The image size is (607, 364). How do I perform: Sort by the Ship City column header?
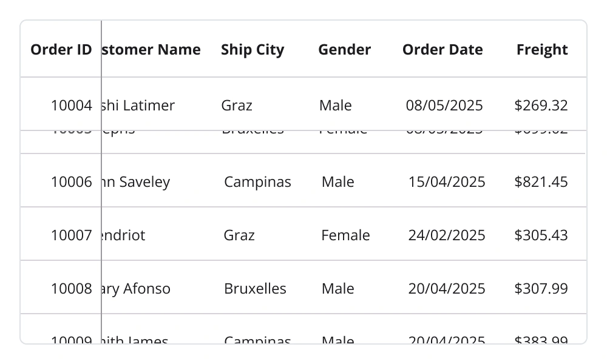pos(253,50)
